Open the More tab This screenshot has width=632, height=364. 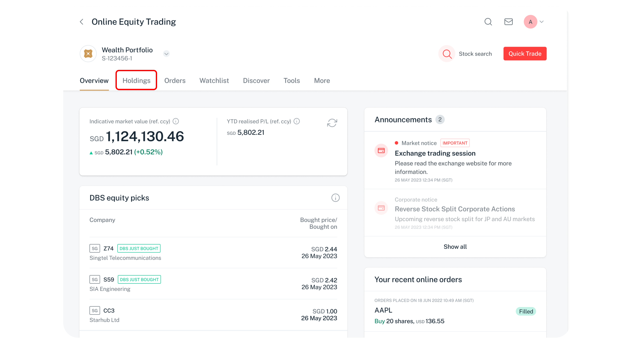tap(322, 80)
